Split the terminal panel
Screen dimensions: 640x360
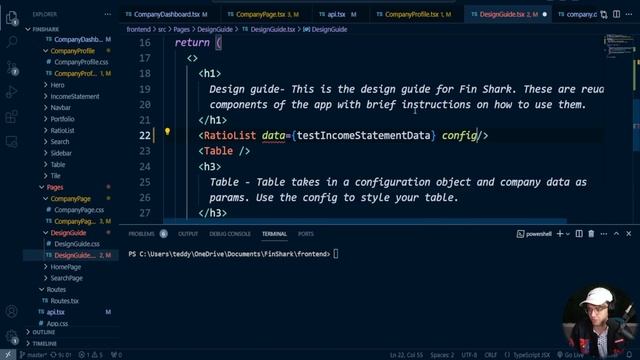[x=579, y=233]
